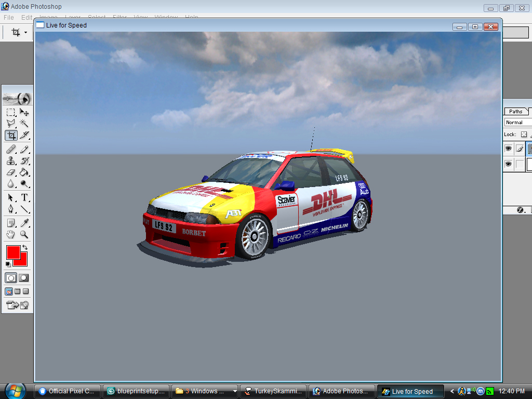The image size is (532, 399).
Task: Click the green tray icon beside clock
Action: click(x=489, y=391)
